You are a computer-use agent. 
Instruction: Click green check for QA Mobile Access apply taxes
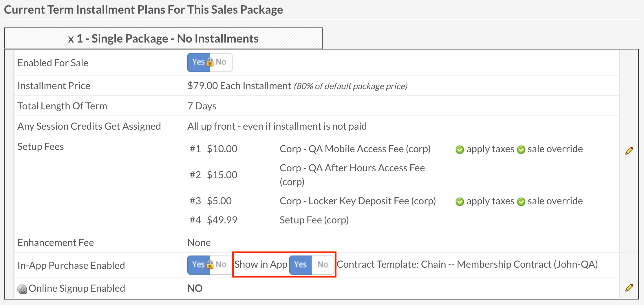(x=460, y=150)
